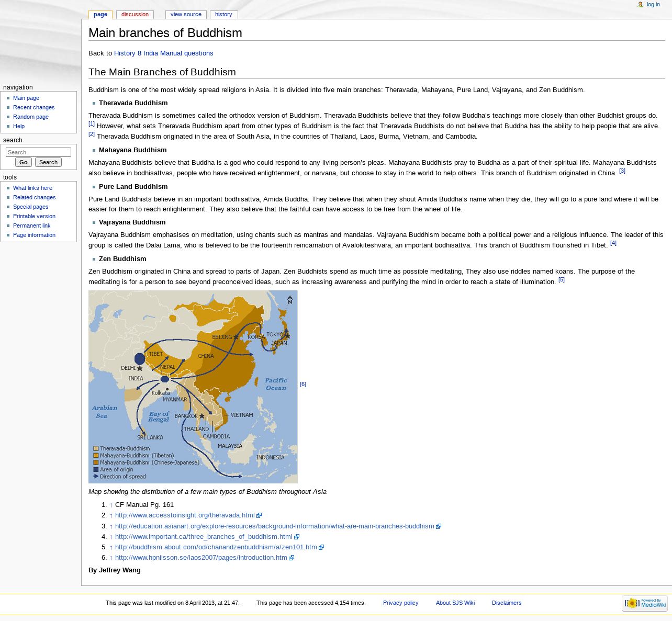672x621 pixels.
Task: Click the 'Main branches of Buddhism' page title
Action: [x=165, y=33]
